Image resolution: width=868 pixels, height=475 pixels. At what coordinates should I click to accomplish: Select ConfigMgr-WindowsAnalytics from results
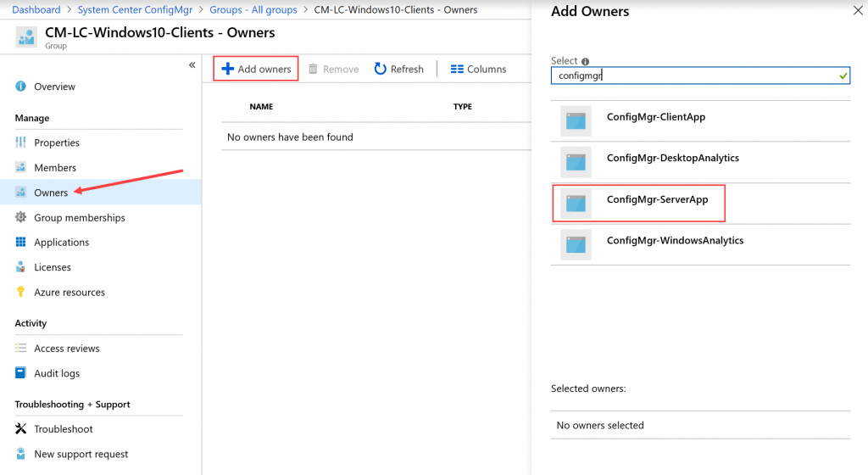point(700,244)
